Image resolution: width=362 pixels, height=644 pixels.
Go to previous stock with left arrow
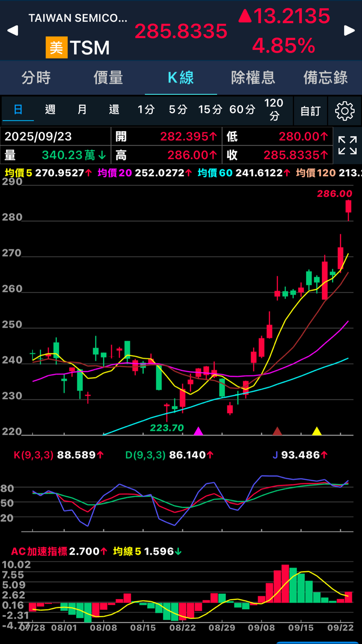[x=13, y=30]
